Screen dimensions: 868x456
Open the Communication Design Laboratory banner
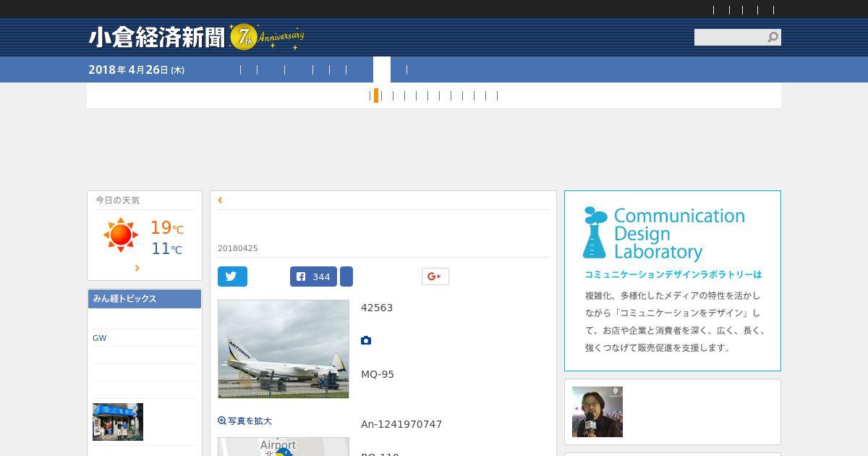[x=673, y=281]
